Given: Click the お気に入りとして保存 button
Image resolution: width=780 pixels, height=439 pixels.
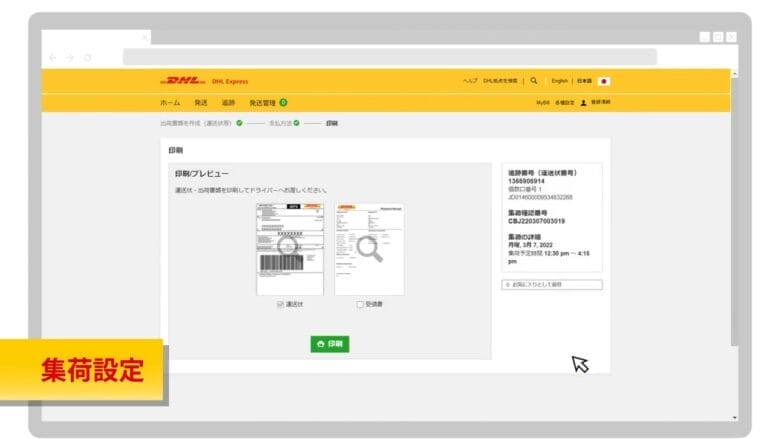Looking at the screenshot, I should 552,284.
